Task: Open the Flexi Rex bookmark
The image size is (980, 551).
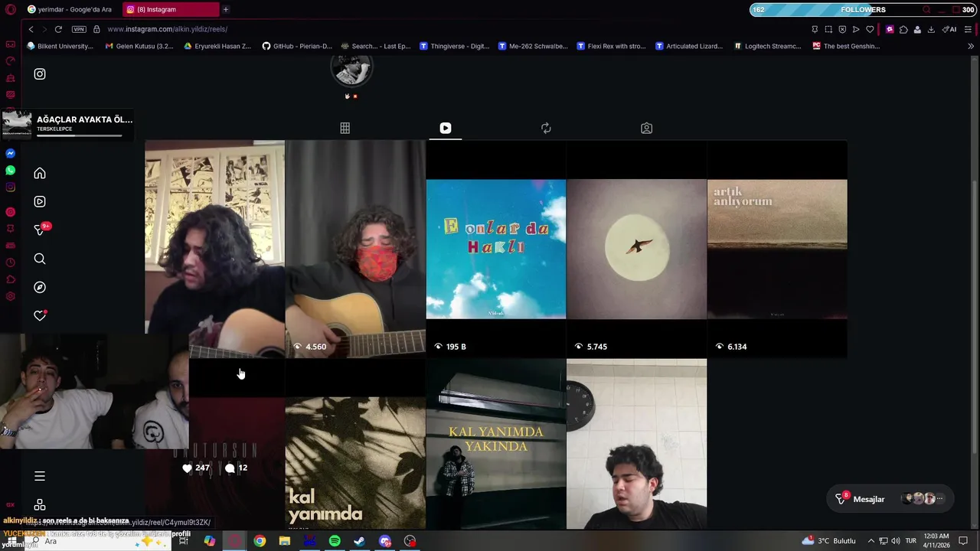Action: pos(612,46)
